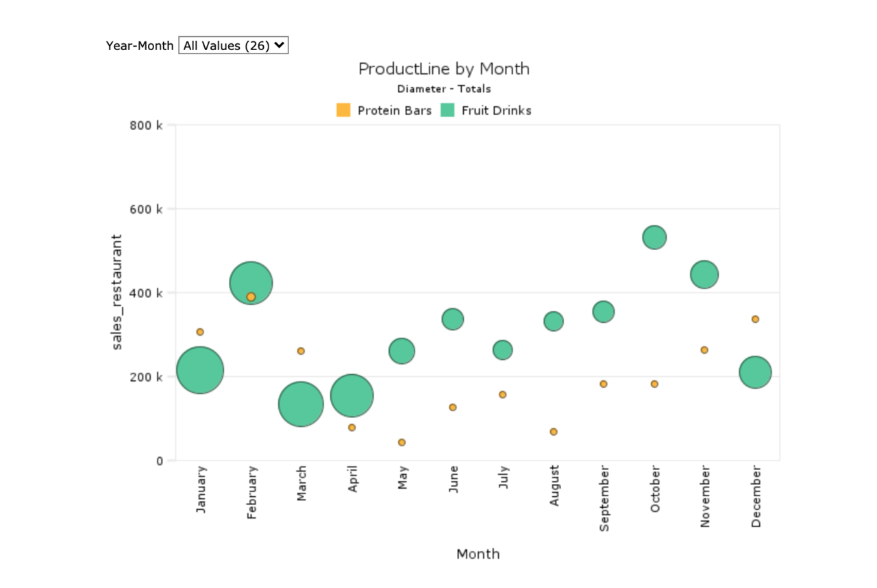Select the December Fruit Drinks bubble

[755, 373]
